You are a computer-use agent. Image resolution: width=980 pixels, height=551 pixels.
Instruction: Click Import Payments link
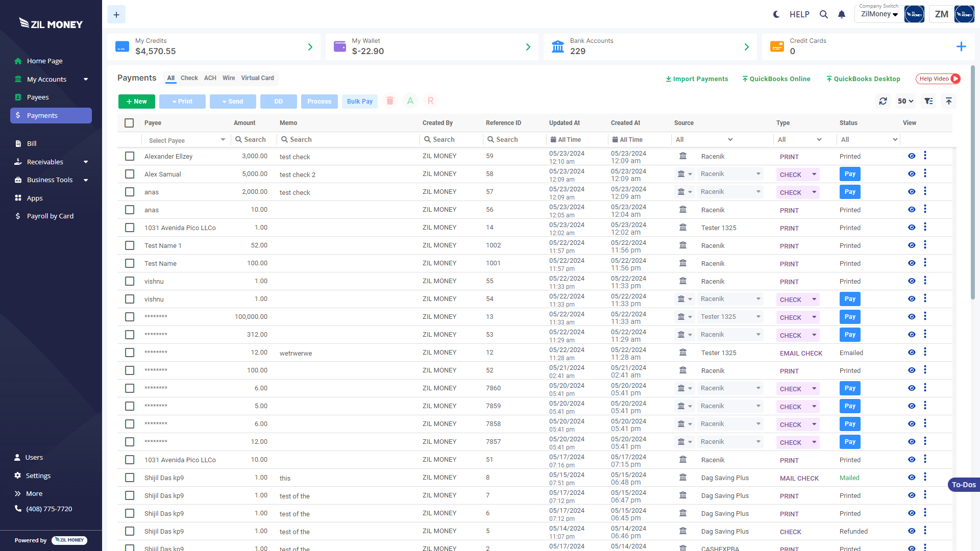click(x=697, y=79)
